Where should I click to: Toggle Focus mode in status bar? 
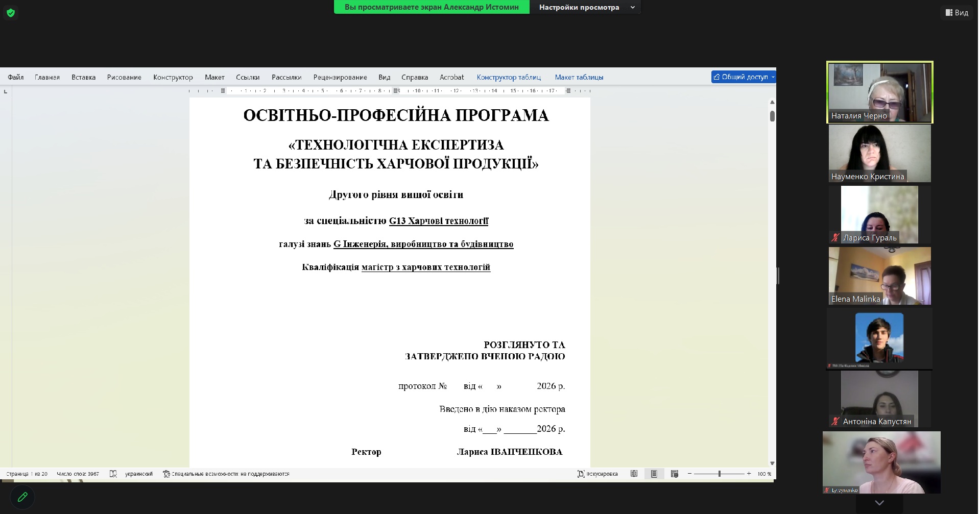click(597, 474)
